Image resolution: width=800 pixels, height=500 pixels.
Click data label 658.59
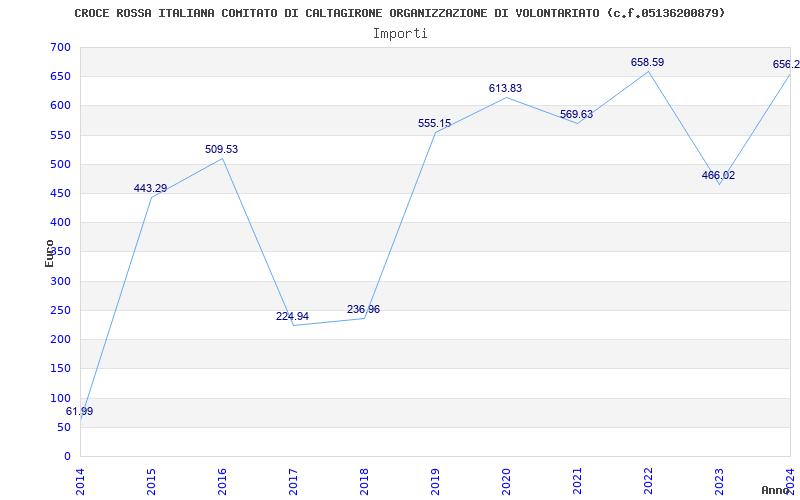pyautogui.click(x=647, y=62)
